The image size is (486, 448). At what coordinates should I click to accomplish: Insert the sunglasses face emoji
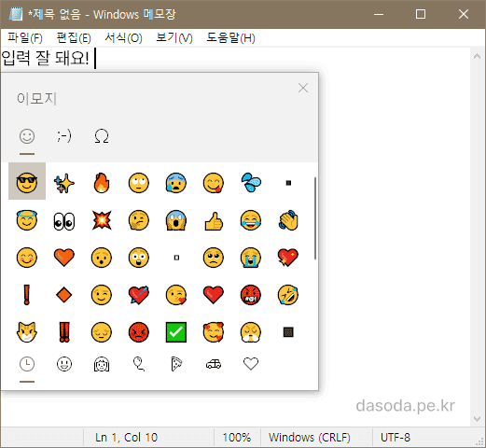[x=27, y=183]
